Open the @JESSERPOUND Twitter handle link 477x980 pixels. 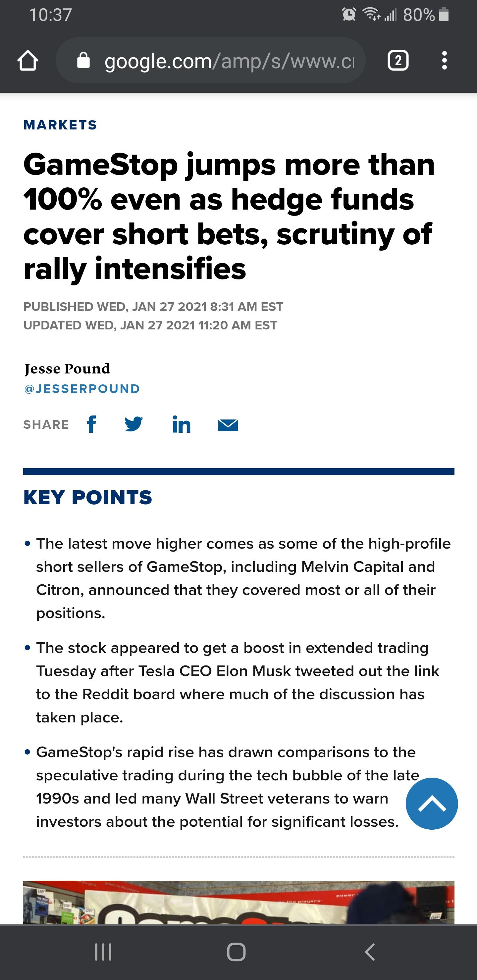(x=82, y=388)
